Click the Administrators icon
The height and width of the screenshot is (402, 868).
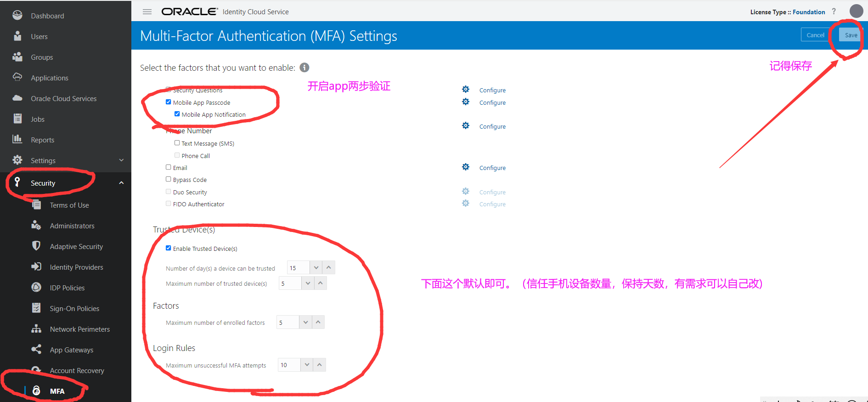36,225
